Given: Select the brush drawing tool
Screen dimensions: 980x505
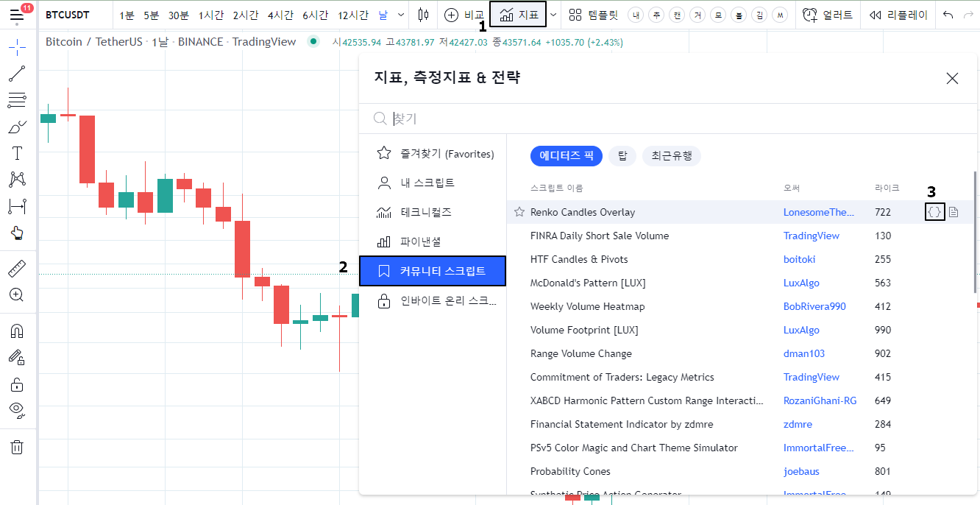Looking at the screenshot, I should coord(17,127).
